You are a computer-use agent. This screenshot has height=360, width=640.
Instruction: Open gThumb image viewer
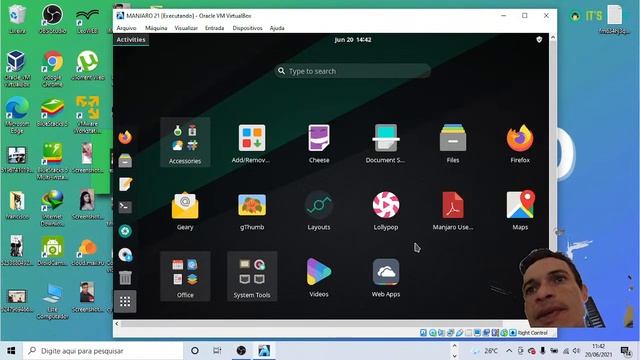[x=252, y=211]
